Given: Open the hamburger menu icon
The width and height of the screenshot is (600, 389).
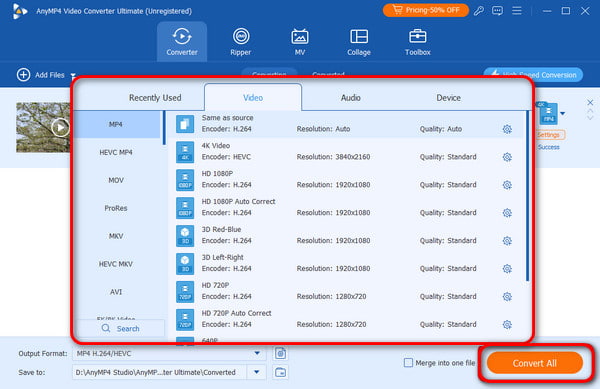Looking at the screenshot, I should (517, 11).
